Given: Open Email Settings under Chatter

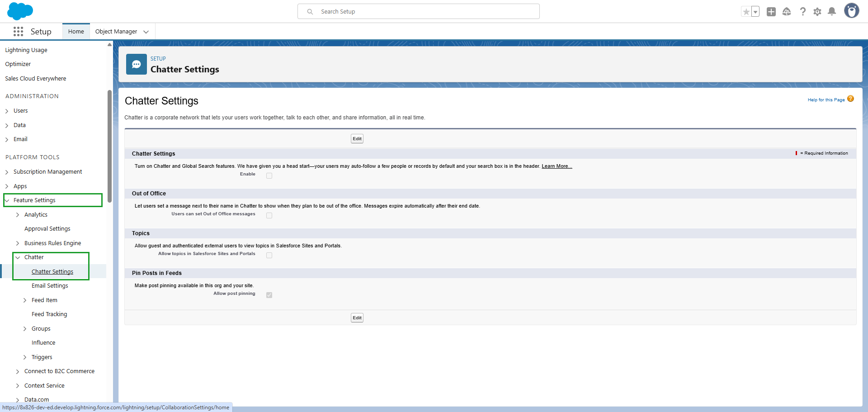Looking at the screenshot, I should 50,286.
